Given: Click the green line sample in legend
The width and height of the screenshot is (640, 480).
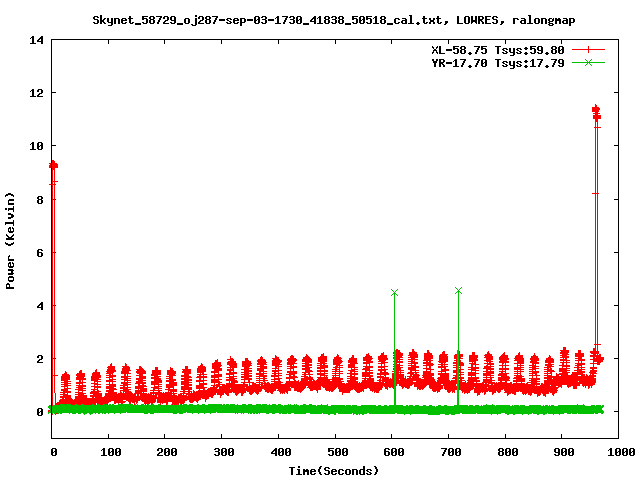Looking at the screenshot, I should pyautogui.click(x=588, y=63).
